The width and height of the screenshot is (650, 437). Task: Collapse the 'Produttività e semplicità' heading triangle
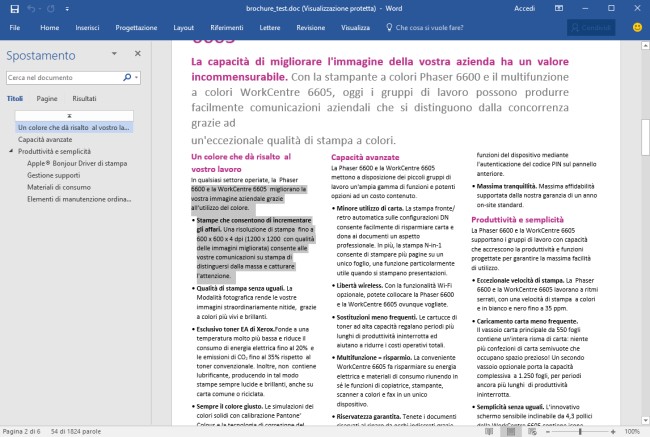[11, 151]
